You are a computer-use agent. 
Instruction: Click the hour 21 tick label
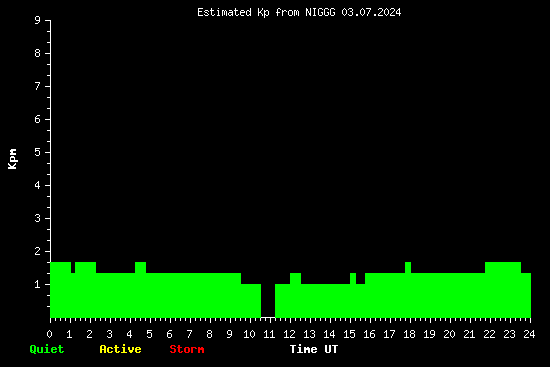469,334
